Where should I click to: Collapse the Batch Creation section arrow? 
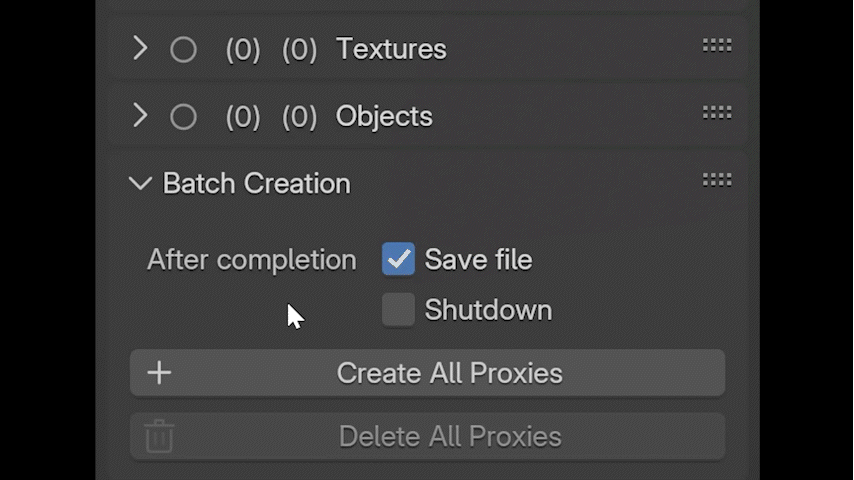[x=140, y=183]
